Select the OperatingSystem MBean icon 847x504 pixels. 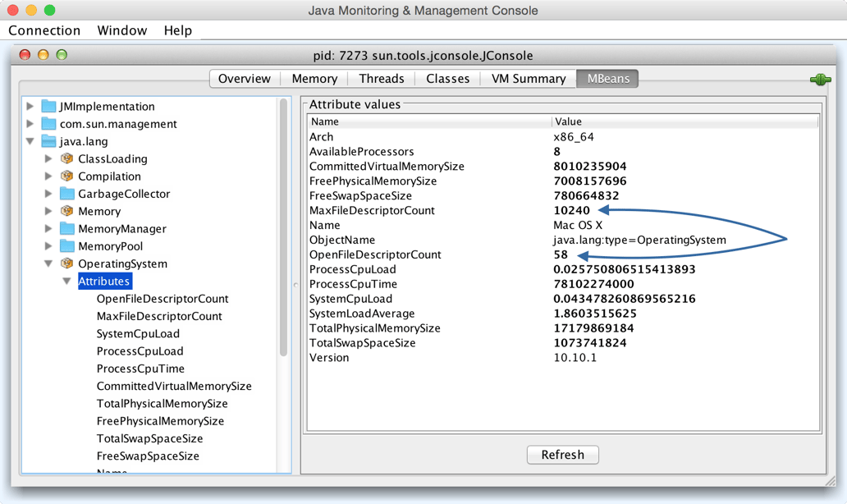(x=66, y=263)
